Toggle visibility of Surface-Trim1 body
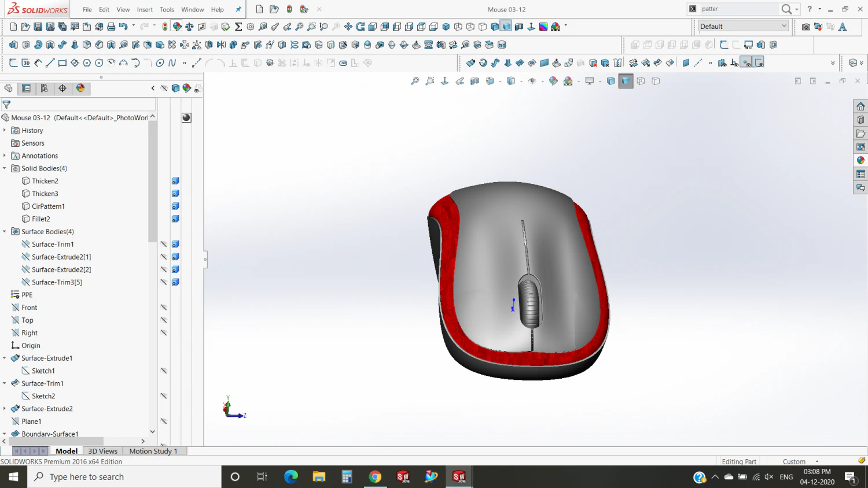 click(x=164, y=244)
